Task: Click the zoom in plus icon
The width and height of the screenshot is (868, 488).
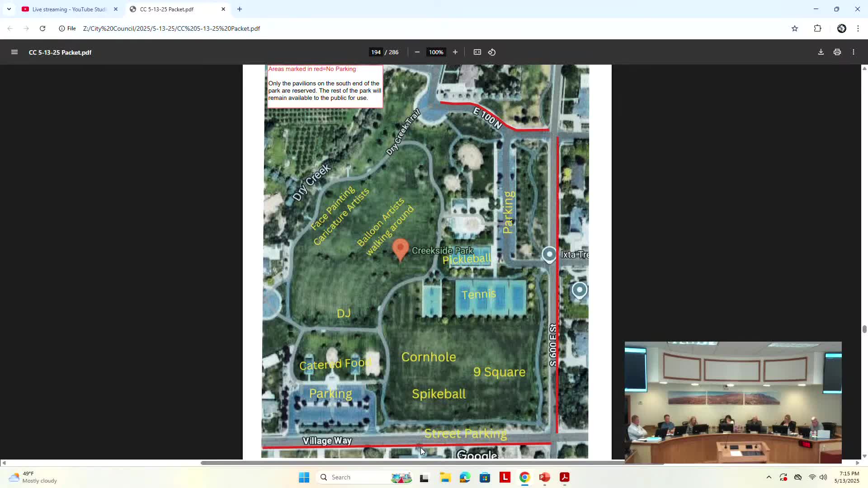Action: pyautogui.click(x=455, y=52)
